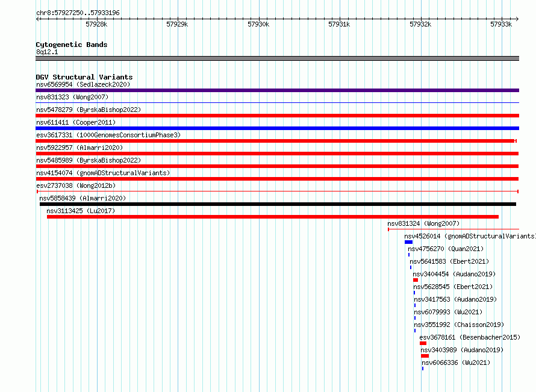Open the nsv6066336 (Wu2021) variant label
536x392 pixels.
pyautogui.click(x=456, y=362)
